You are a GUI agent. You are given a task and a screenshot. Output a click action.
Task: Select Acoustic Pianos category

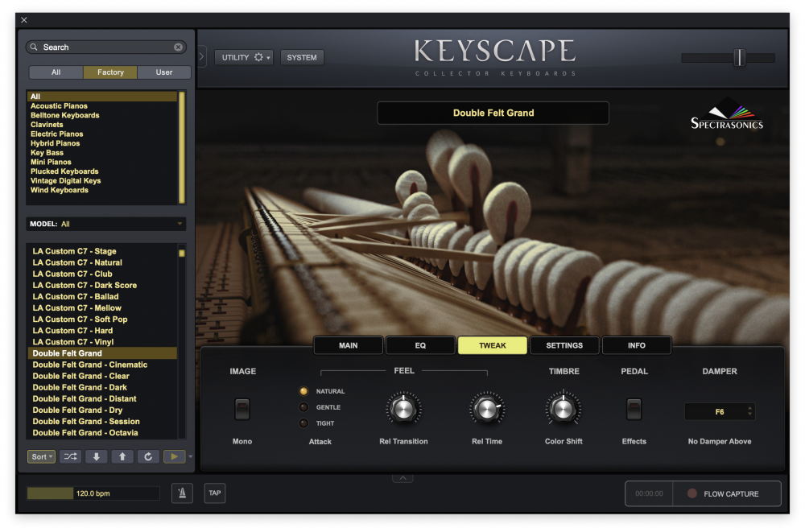click(59, 105)
